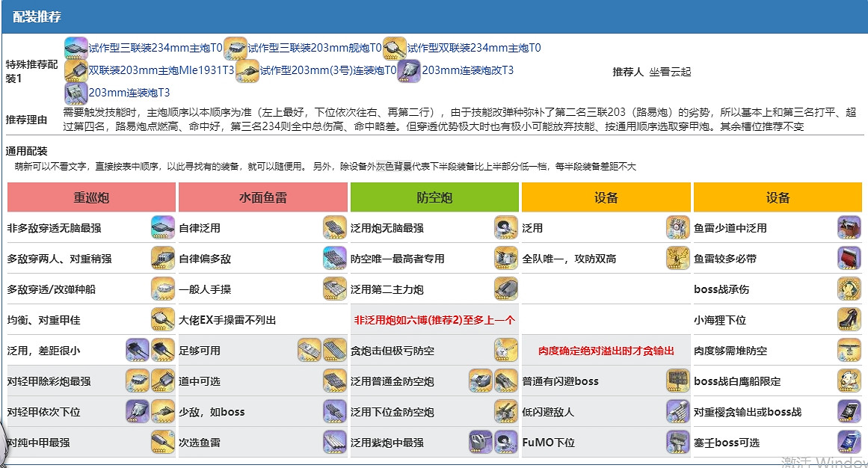Follow the 双联装203mm主炮Mle1931T3 link

161,70
